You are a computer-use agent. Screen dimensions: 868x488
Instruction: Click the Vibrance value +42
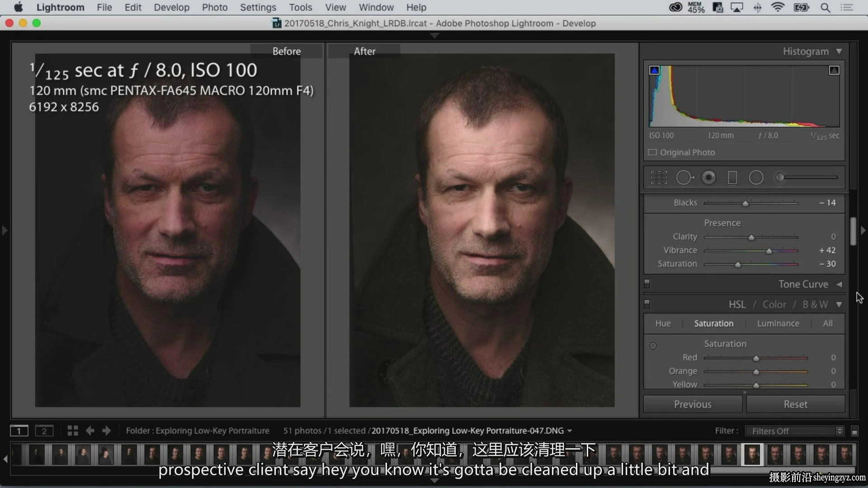pos(827,250)
